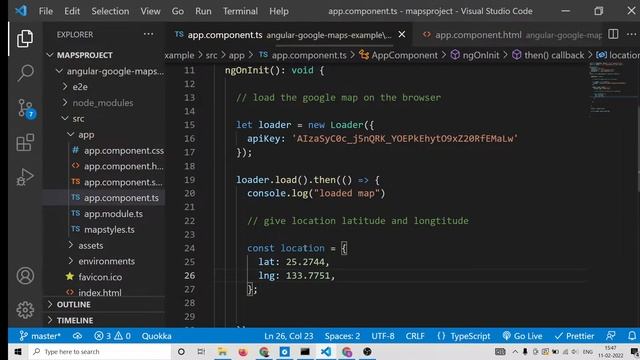Open the Explorer view in activity bar
Screen dimensions: 640x360
25,39
